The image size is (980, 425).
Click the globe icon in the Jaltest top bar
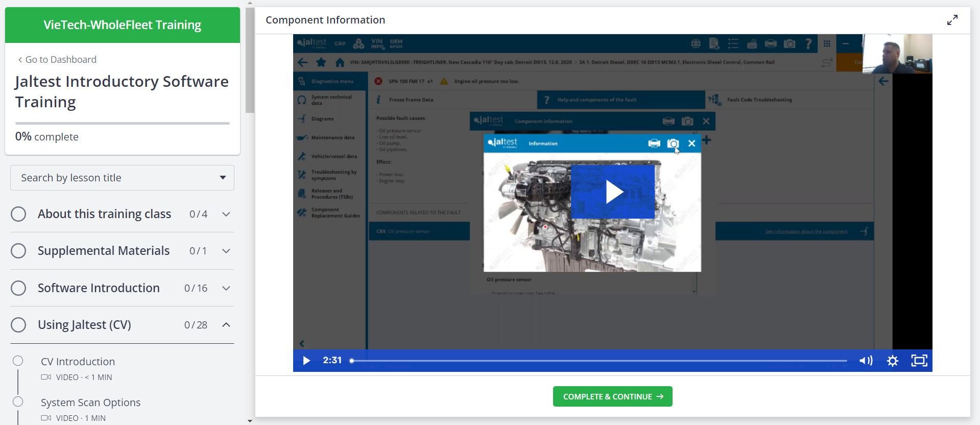tap(696, 44)
